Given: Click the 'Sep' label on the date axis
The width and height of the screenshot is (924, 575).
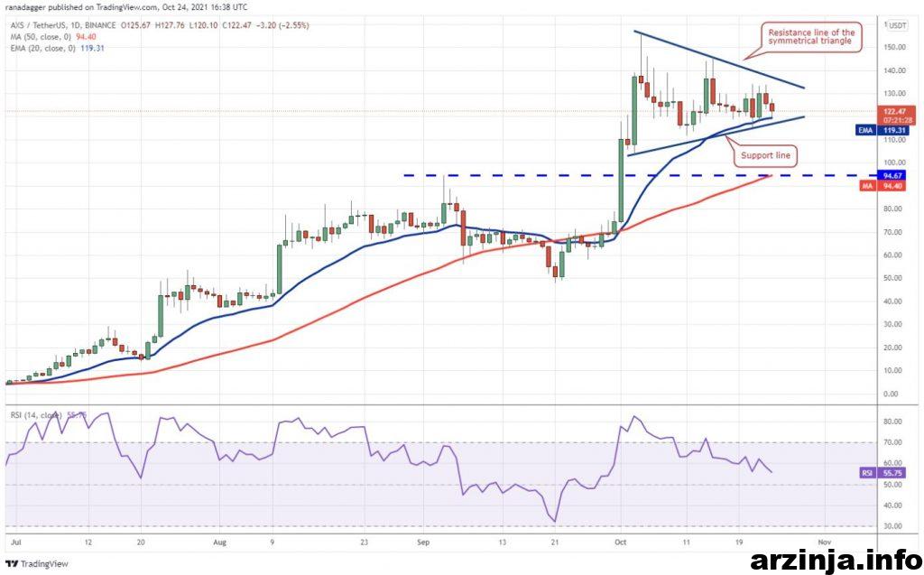Looking at the screenshot, I should coord(423,543).
